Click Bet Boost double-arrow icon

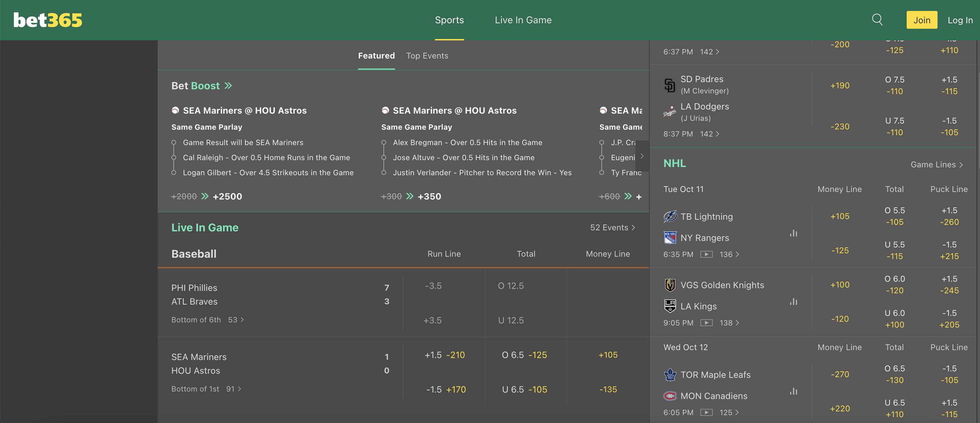(x=228, y=86)
